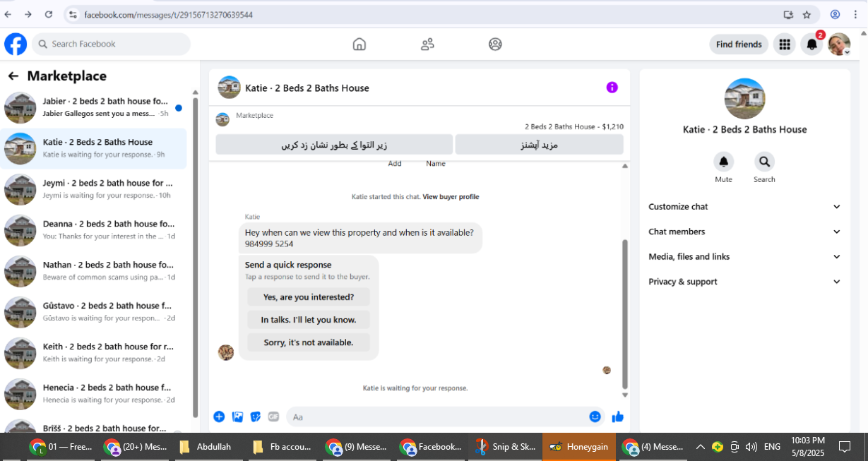Open conversation information purple icon
Viewport: 868px width, 461px height.
[612, 88]
